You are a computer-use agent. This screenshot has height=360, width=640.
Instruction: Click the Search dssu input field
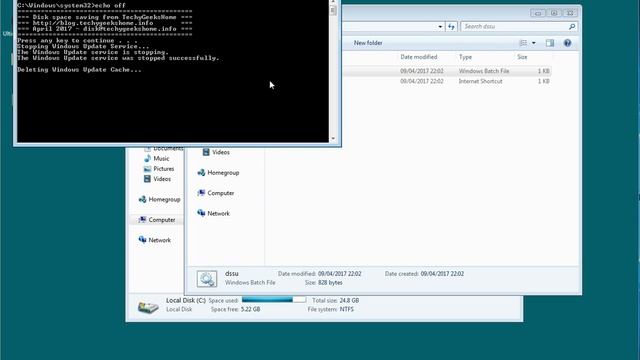click(x=515, y=27)
